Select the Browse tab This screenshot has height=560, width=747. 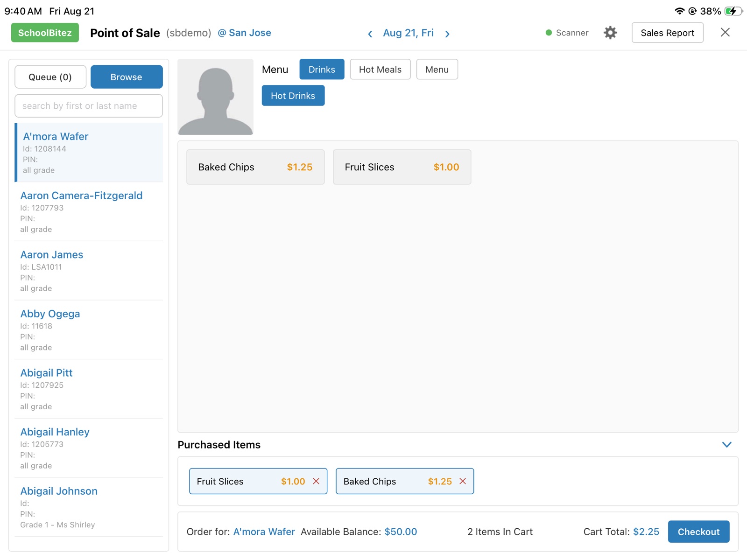coord(127,77)
